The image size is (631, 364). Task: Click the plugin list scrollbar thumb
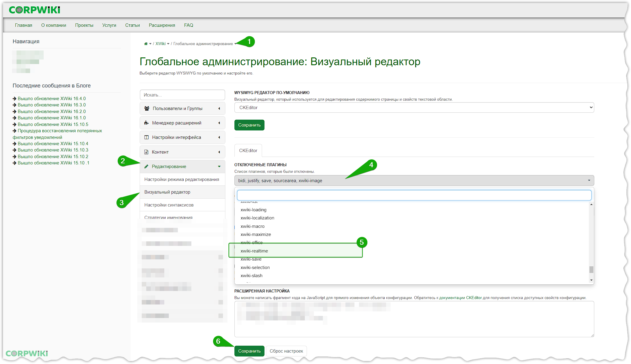click(x=591, y=270)
